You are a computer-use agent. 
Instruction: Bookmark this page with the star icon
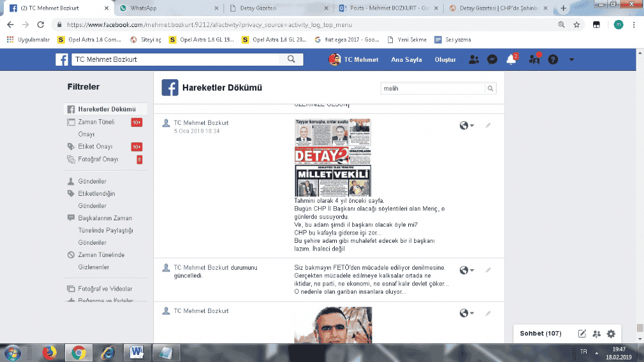point(577,24)
